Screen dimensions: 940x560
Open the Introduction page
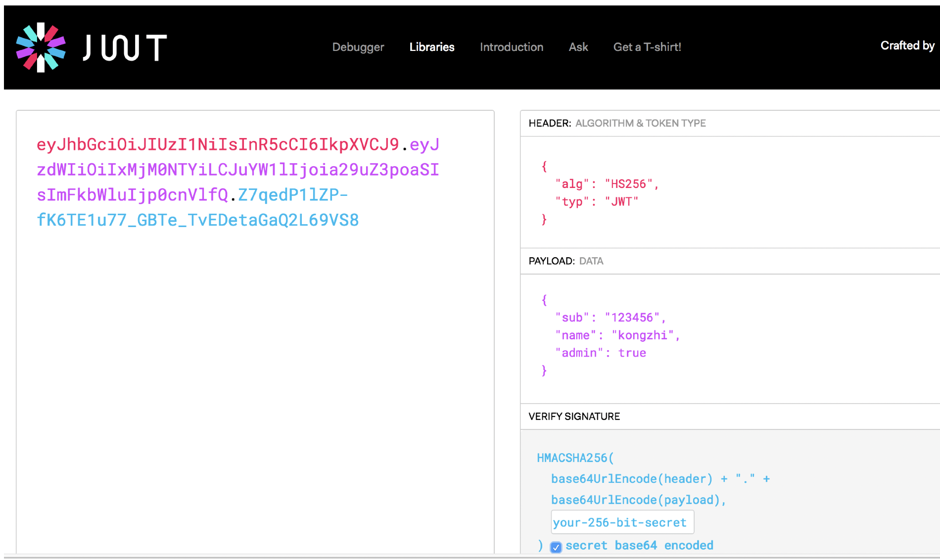tap(511, 47)
